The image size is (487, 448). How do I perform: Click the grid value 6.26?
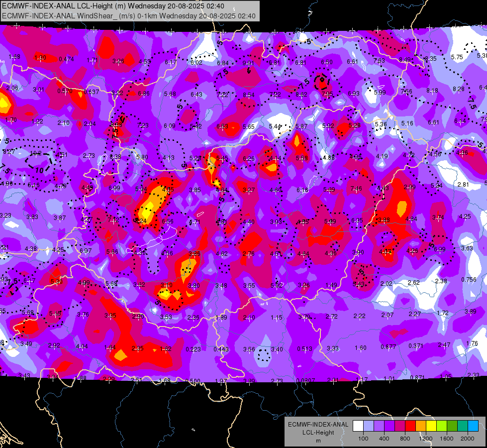248,159
